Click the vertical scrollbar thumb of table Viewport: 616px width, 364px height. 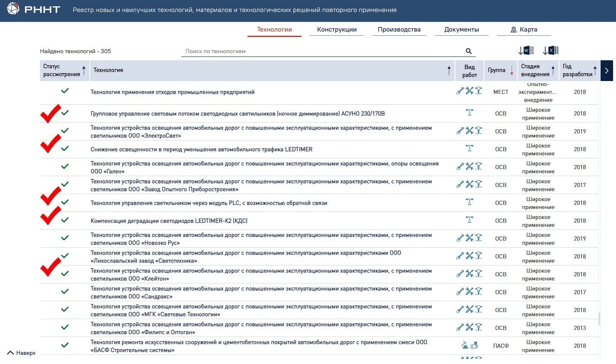(x=599, y=318)
